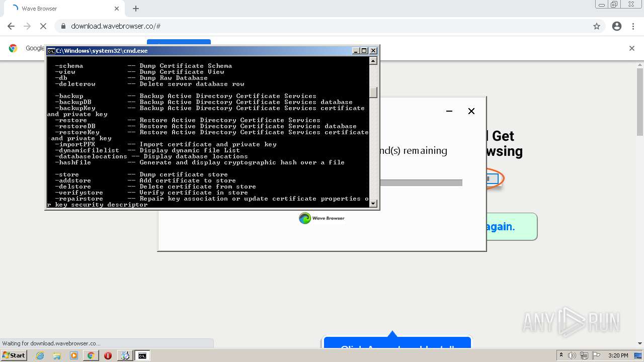Click the '-importPFX' line in cmd
The height and width of the screenshot is (362, 644).
pyautogui.click(x=166, y=144)
